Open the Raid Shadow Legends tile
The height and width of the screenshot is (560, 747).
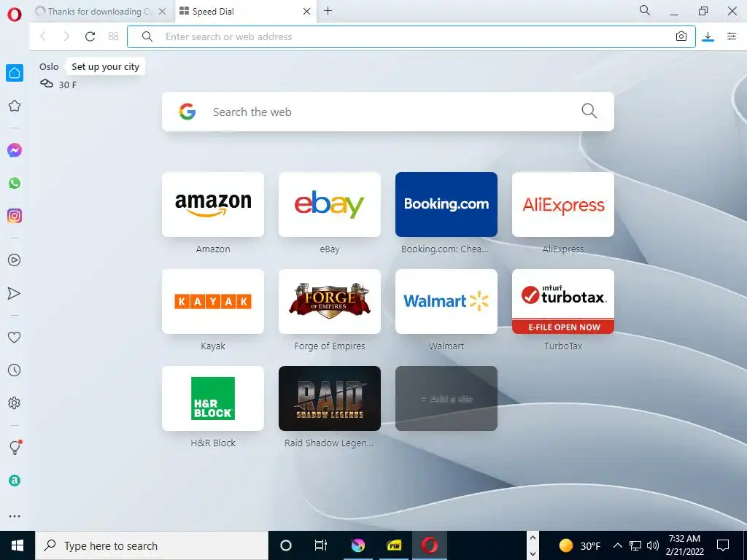[330, 399]
